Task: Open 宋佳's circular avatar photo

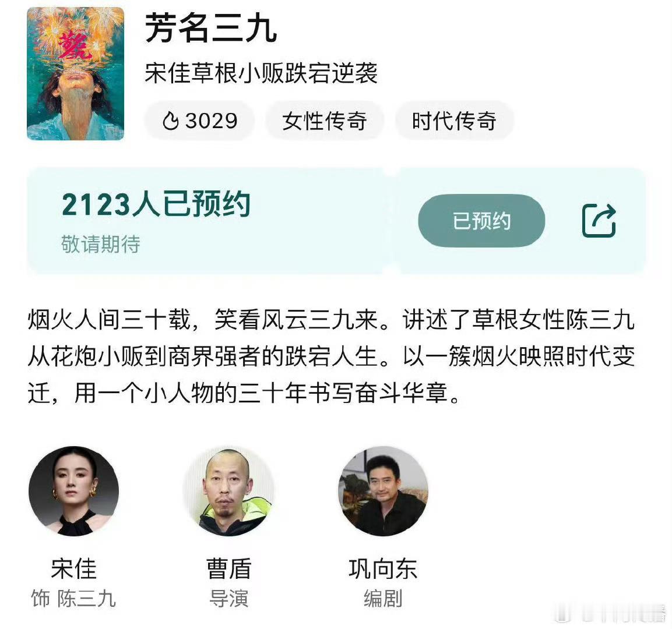Action: point(73,491)
